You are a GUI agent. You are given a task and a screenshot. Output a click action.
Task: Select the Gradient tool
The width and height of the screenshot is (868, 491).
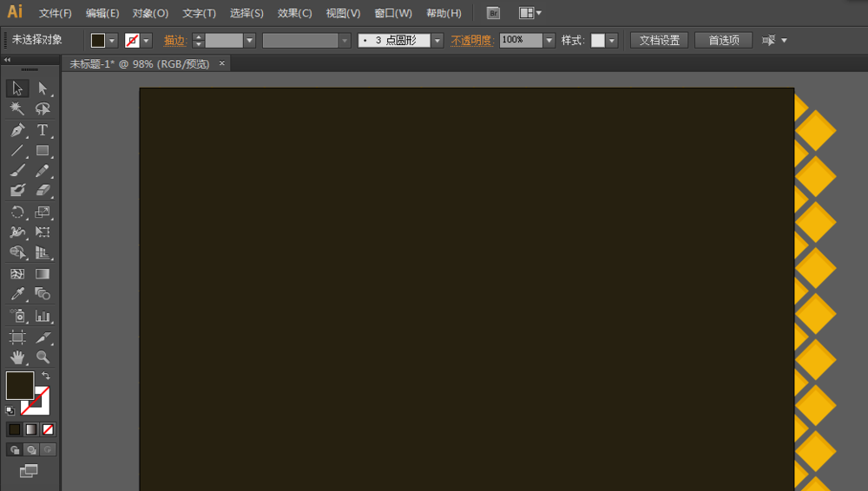tap(43, 273)
